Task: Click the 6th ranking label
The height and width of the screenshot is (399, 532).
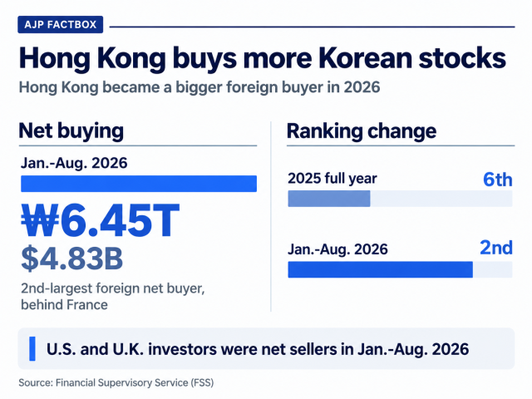Action: 497,180
